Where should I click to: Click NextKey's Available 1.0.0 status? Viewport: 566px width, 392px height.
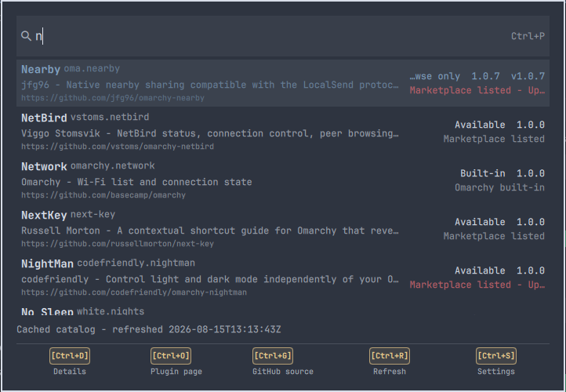point(499,222)
